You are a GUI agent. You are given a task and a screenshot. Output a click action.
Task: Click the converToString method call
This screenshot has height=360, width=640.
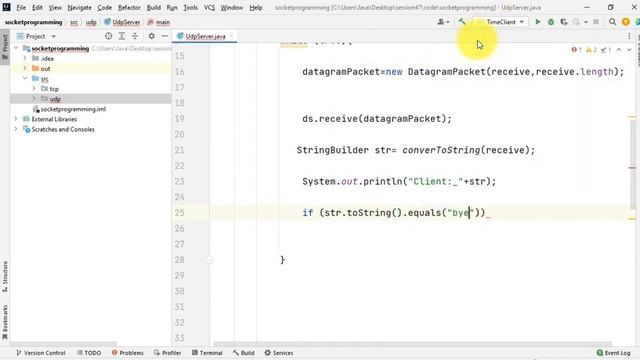[x=441, y=150]
